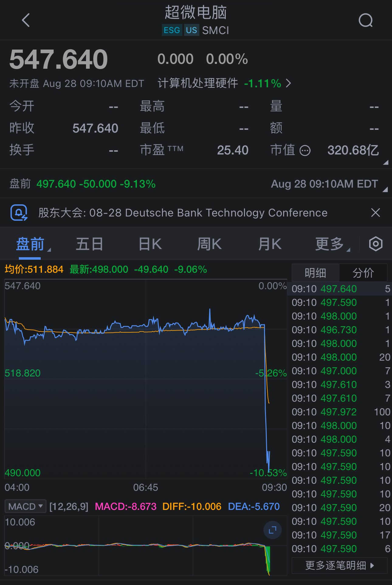Open 计算机处理硬件 industry sector chevron
The width and height of the screenshot is (392, 585).
coord(288,83)
